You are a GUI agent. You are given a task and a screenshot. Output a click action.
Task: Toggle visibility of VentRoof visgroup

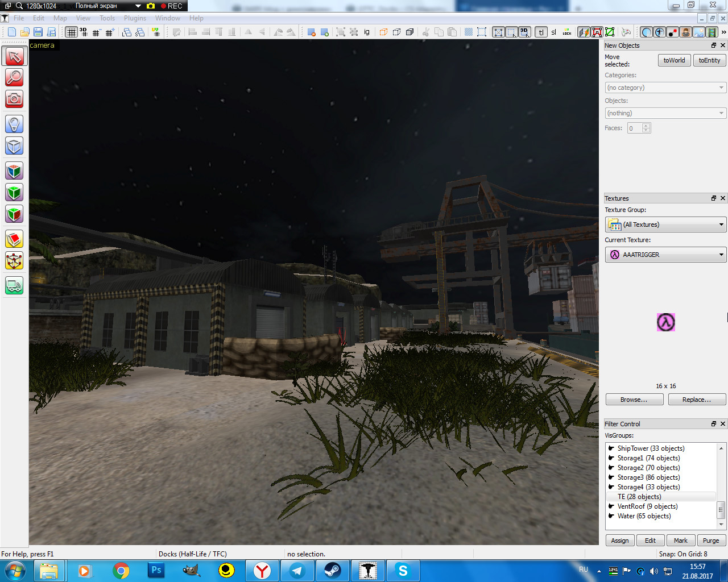611,506
